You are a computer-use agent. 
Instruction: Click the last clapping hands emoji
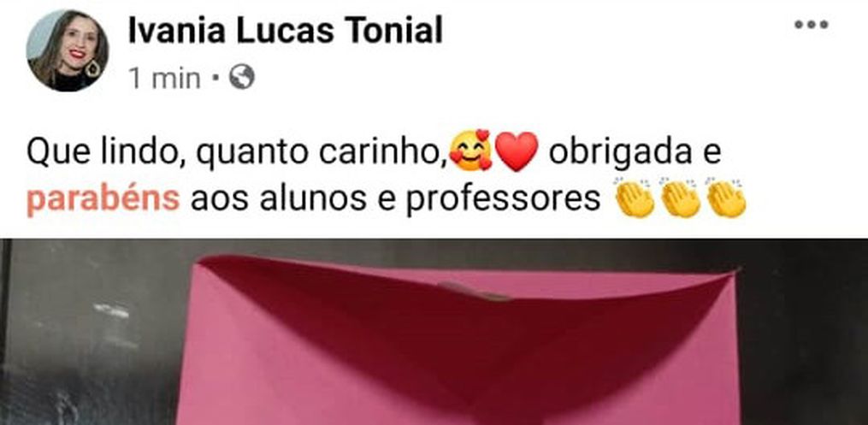click(x=726, y=198)
